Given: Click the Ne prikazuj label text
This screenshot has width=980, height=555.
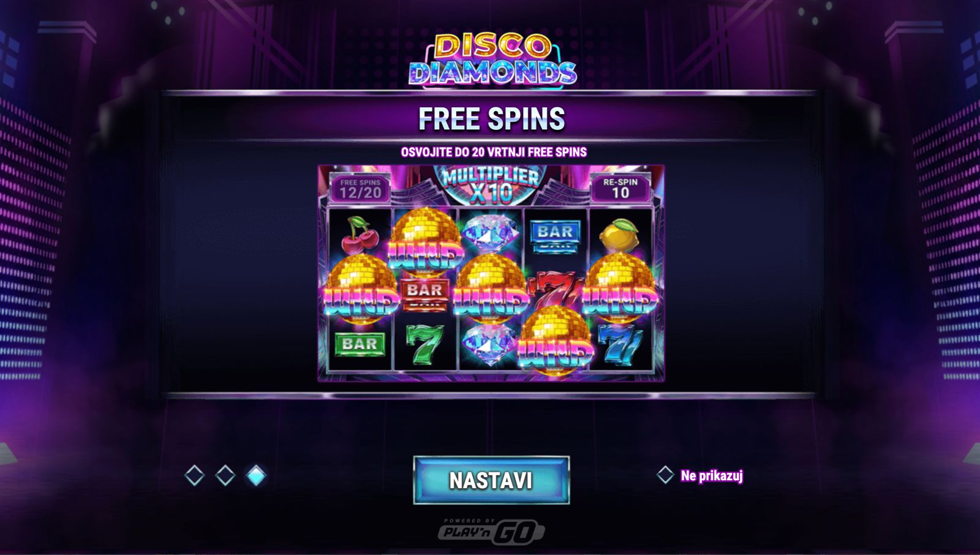Looking at the screenshot, I should (712, 475).
